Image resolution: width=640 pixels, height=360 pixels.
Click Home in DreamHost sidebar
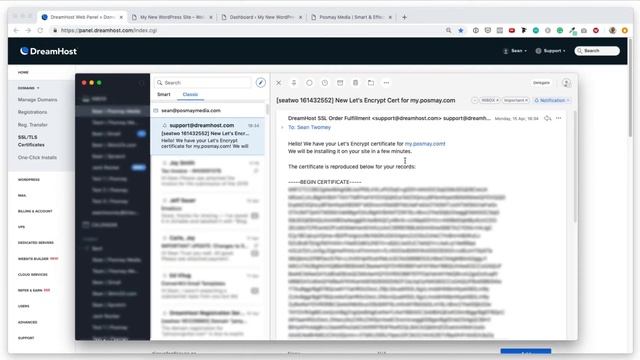pos(23,72)
